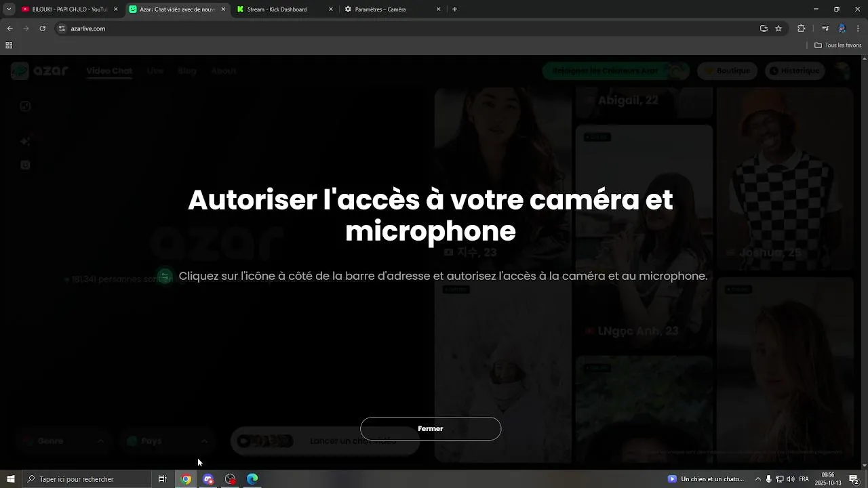Open the volume tray icon
Image resolution: width=868 pixels, height=488 pixels.
(791, 479)
